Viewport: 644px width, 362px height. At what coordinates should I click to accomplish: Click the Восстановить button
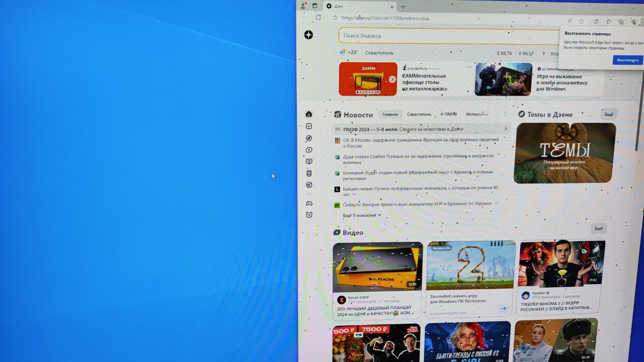coord(627,60)
